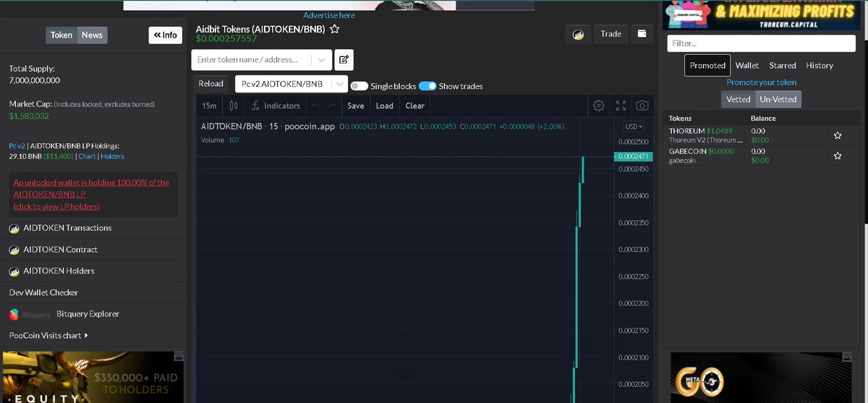868x403 pixels.
Task: View LP holders from unlocked wallet warning
Action: [91, 195]
